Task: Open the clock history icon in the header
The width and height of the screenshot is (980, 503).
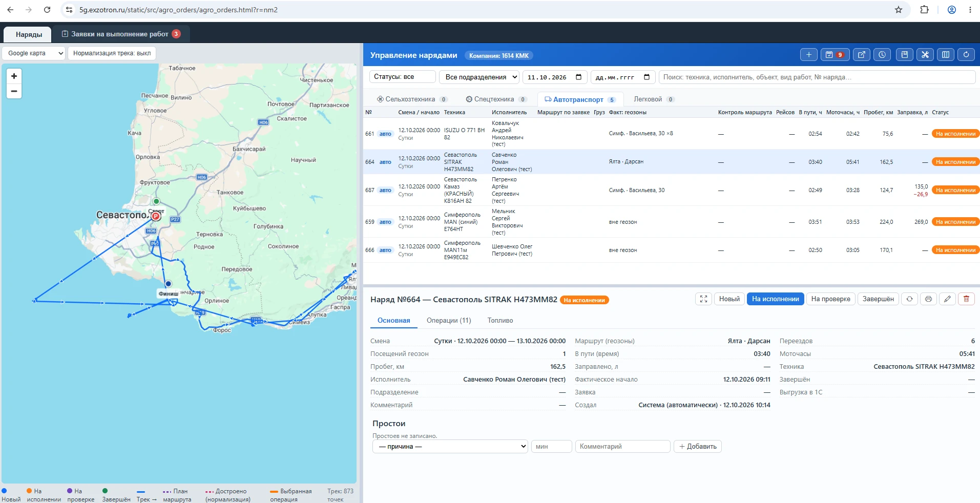Action: (882, 55)
